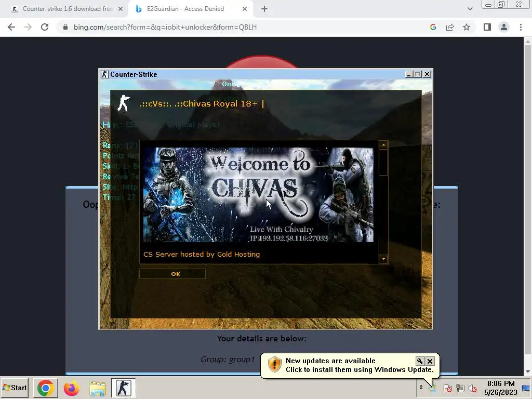Click the 'Your details are below:' text

(x=262, y=338)
